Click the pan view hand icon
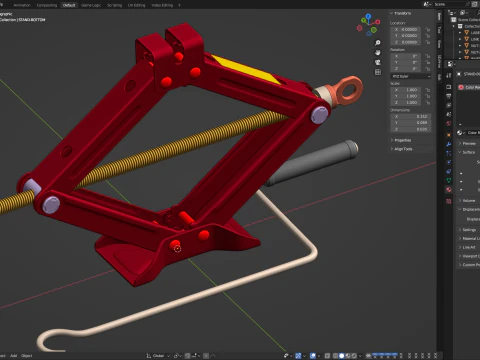480x360 pixels. 378,53
